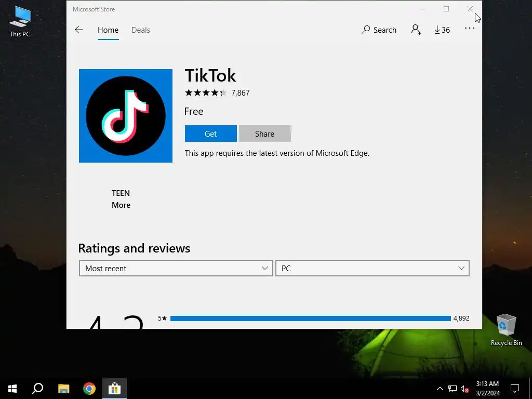Expand the Most recent sort dropdown
This screenshot has height=399, width=532.
pos(176,268)
